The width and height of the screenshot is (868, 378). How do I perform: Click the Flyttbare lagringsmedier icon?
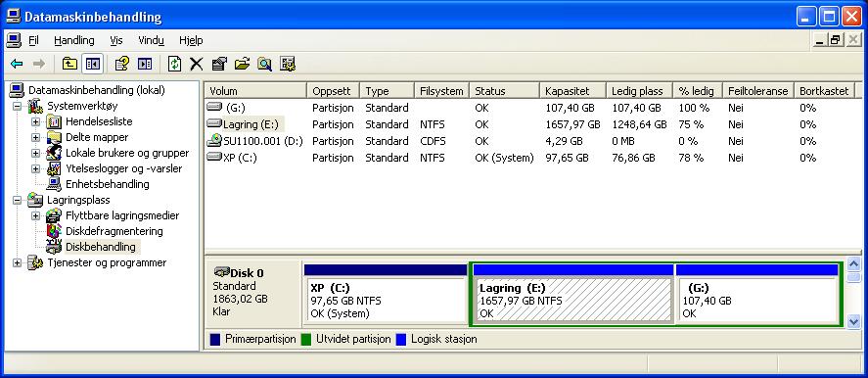[54, 215]
